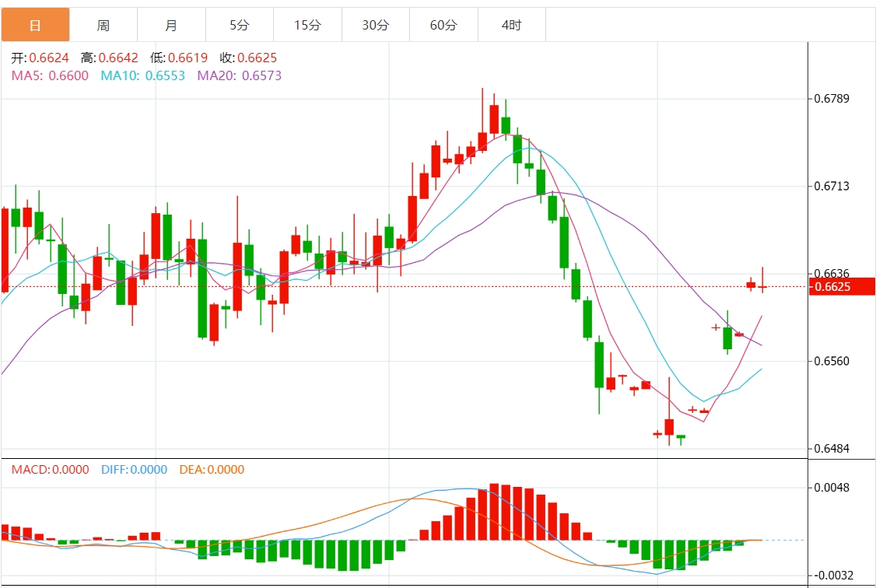Image resolution: width=883 pixels, height=588 pixels.
Task: Click the 开:0.6624 open price value
Action: click(40, 58)
